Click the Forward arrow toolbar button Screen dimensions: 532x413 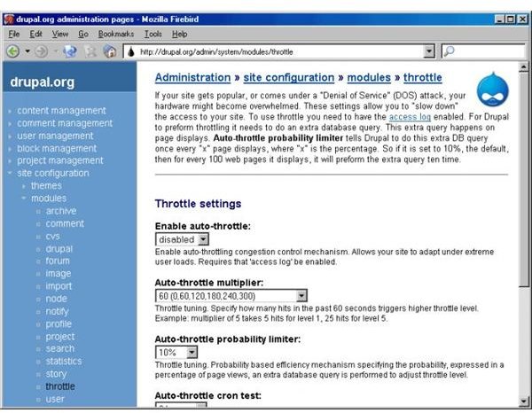pos(42,51)
